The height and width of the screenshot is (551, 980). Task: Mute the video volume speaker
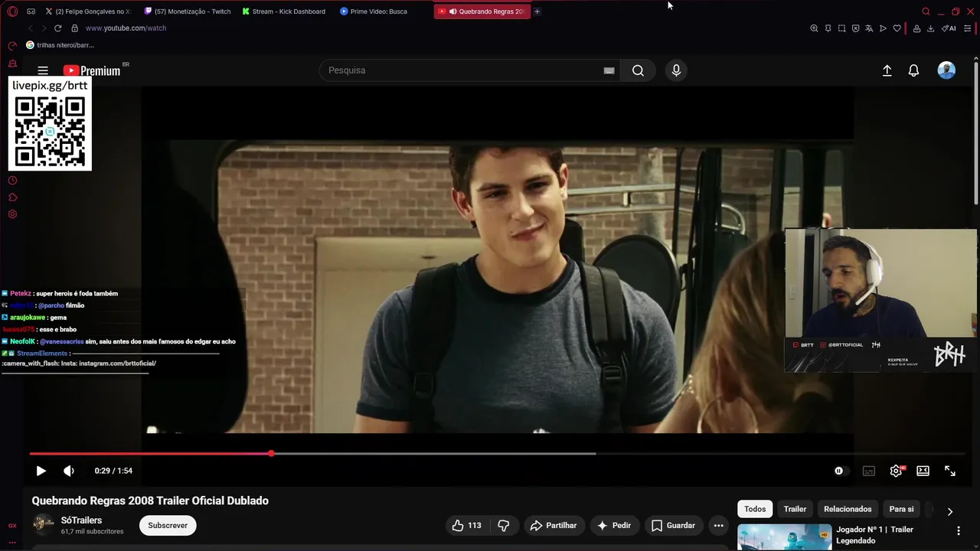[69, 471]
